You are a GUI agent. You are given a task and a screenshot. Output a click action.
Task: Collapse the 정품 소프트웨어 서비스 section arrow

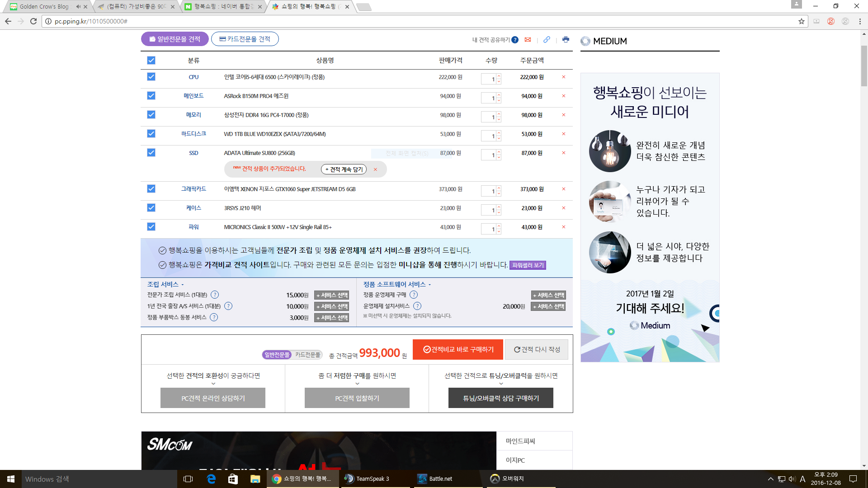tap(429, 285)
